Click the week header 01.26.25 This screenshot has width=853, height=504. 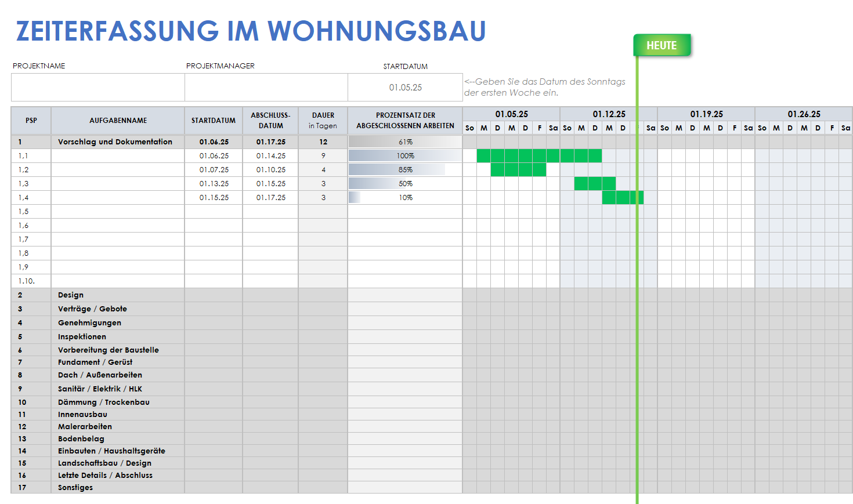coord(804,114)
